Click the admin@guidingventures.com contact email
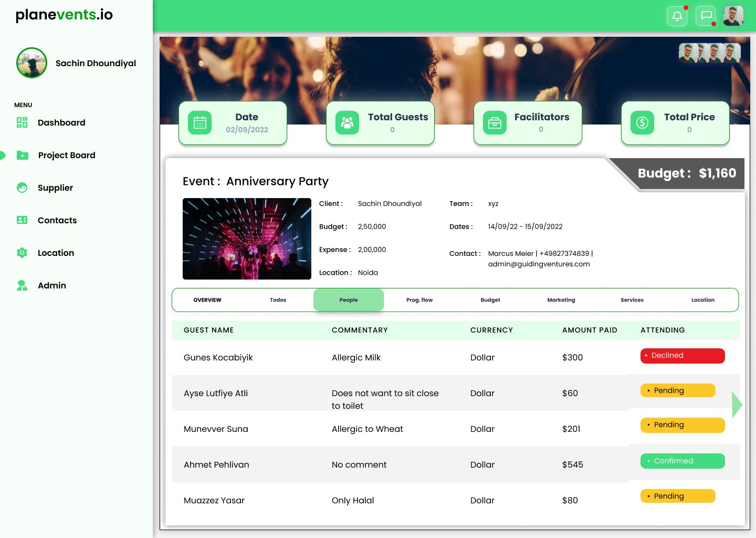 pyautogui.click(x=539, y=264)
